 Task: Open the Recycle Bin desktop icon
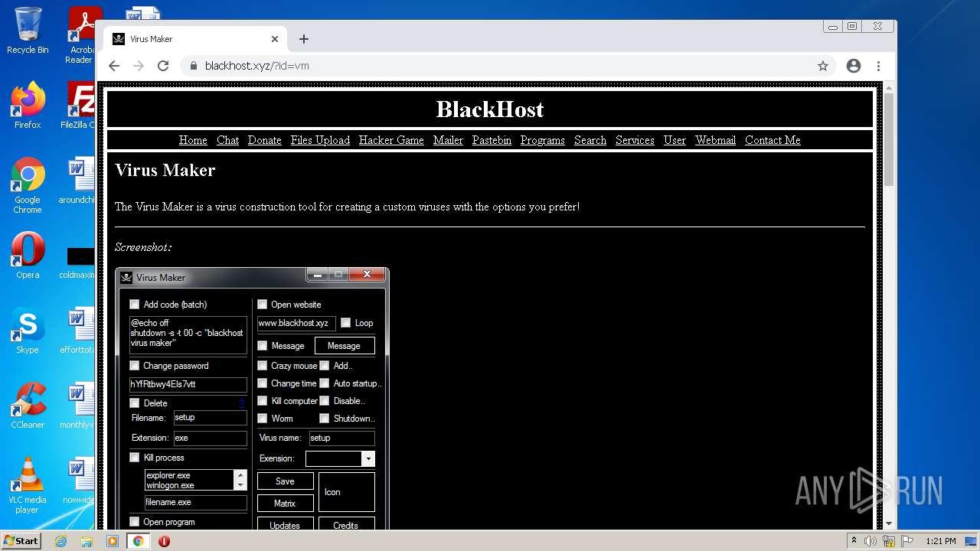pyautogui.click(x=27, y=31)
